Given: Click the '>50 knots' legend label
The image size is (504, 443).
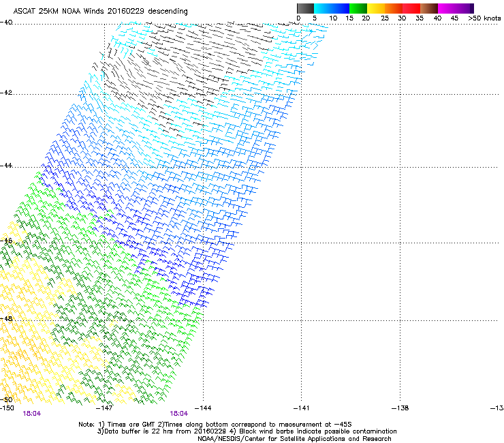Looking at the screenshot, I should (x=484, y=18).
